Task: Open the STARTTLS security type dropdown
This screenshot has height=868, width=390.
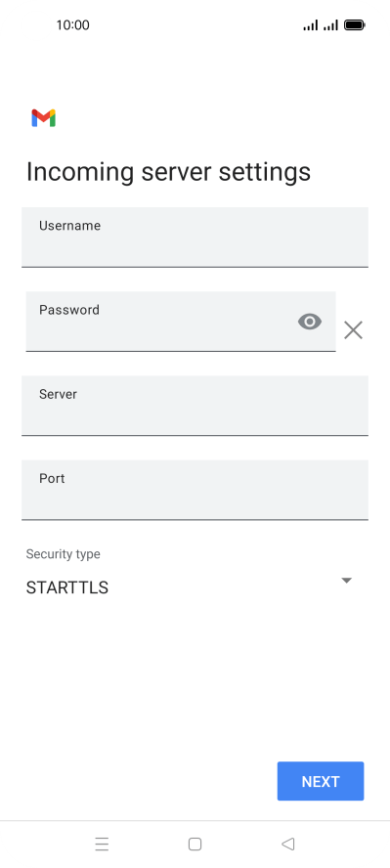Action: click(190, 587)
